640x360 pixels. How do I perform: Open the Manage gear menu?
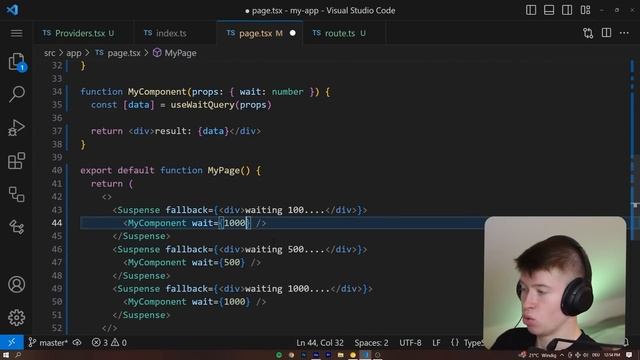point(17,317)
